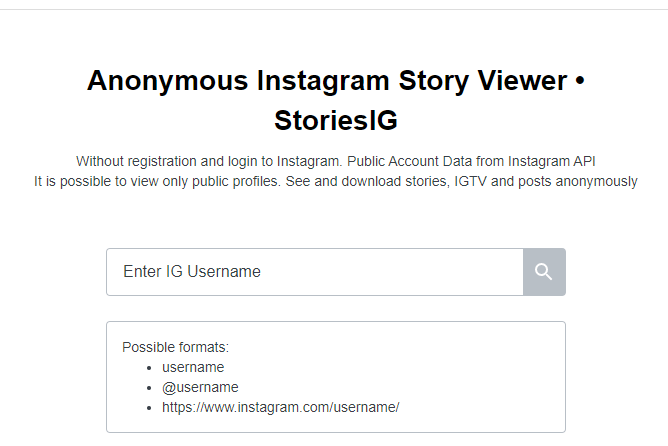This screenshot has height=446, width=668.
Task: Click the word IGTV in the description
Action: tap(470, 181)
